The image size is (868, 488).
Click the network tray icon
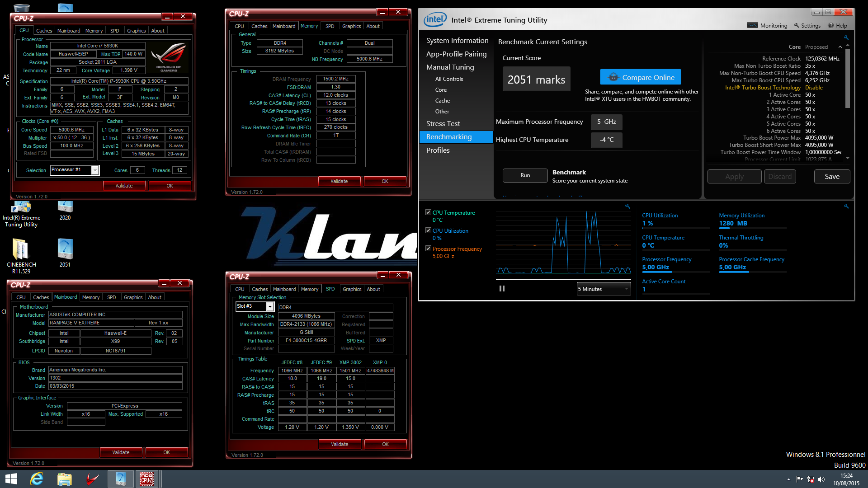click(811, 479)
